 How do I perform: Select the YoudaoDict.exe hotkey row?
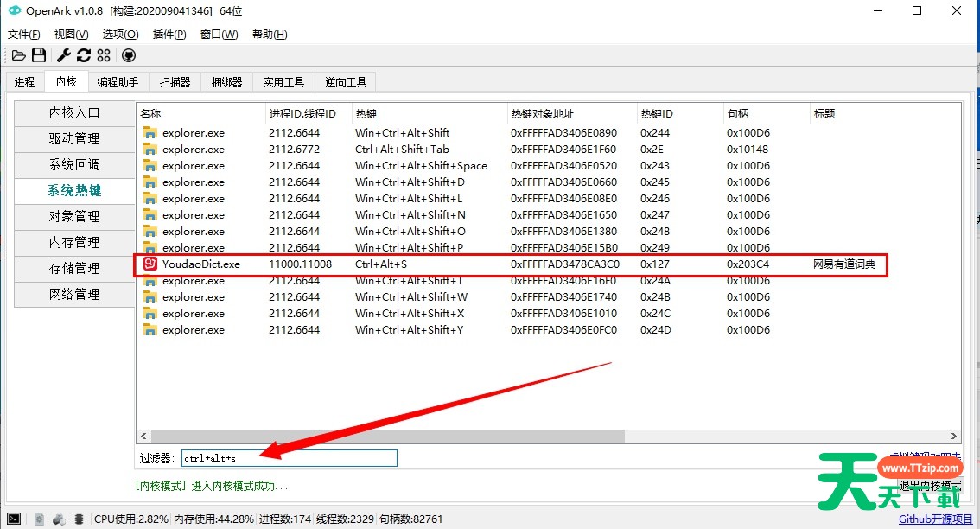[x=510, y=264]
